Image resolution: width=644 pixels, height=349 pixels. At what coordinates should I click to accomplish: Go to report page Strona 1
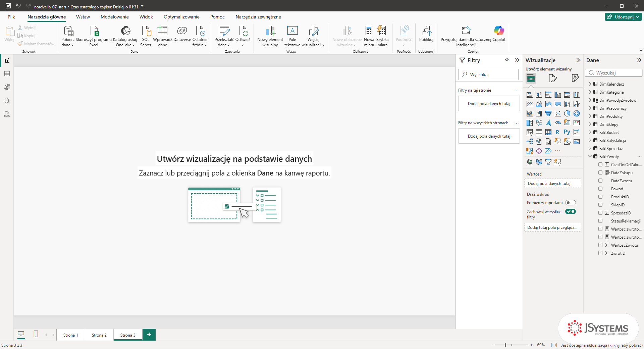pos(71,335)
